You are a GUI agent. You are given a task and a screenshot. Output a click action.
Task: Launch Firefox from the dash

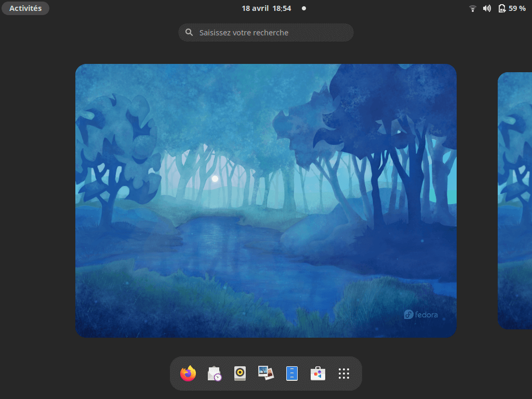click(188, 374)
